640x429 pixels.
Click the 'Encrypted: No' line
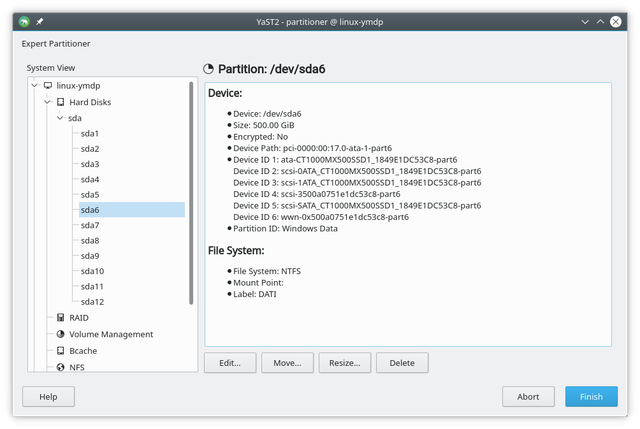pos(260,137)
